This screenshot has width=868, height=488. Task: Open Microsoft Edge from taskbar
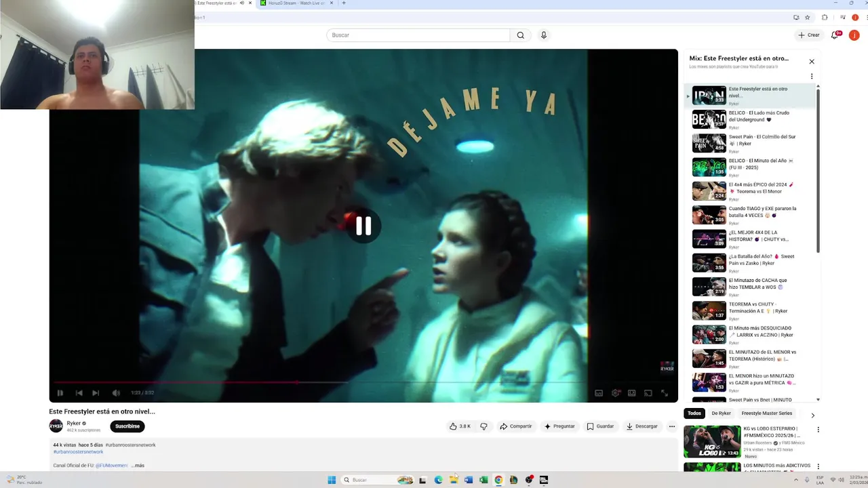click(x=438, y=480)
